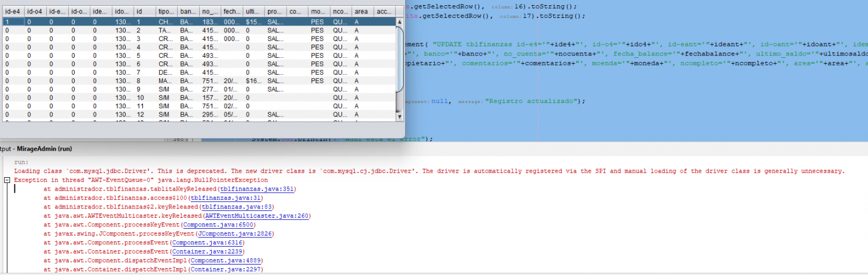Sort by the id-e4 column header
This screenshot has height=275, width=868.
pos(13,12)
